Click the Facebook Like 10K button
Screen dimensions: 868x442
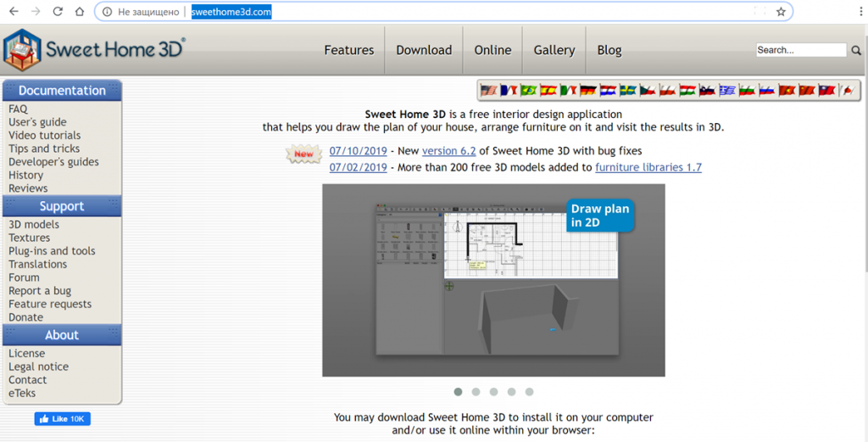(x=63, y=419)
